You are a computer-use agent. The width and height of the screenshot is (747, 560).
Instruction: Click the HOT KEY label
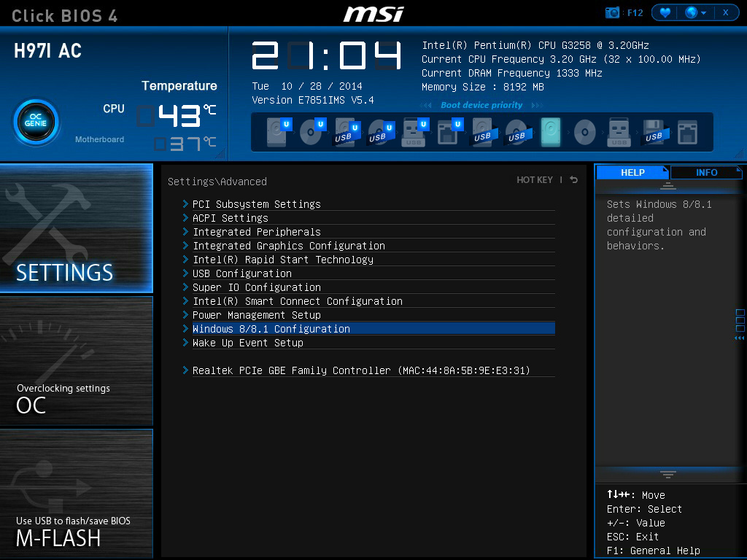pos(535,180)
